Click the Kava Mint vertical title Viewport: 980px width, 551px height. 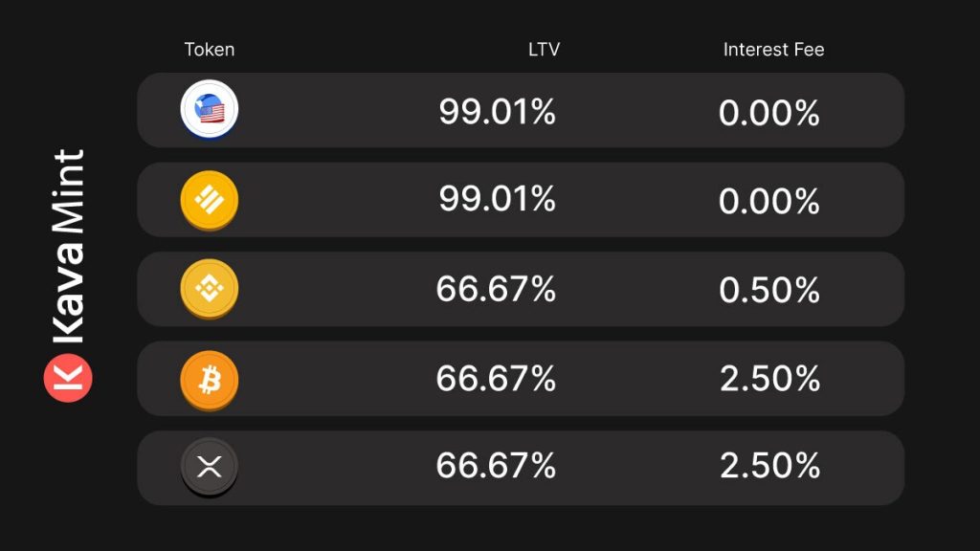pos(68,246)
